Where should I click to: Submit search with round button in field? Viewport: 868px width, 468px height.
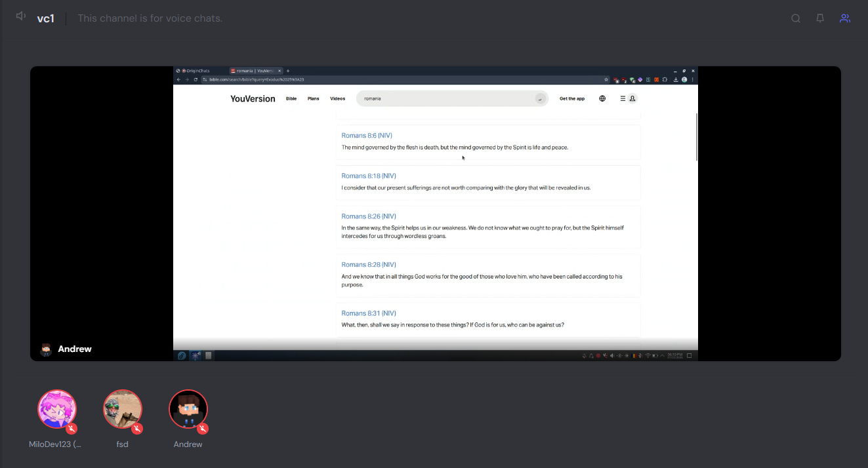pos(540,99)
